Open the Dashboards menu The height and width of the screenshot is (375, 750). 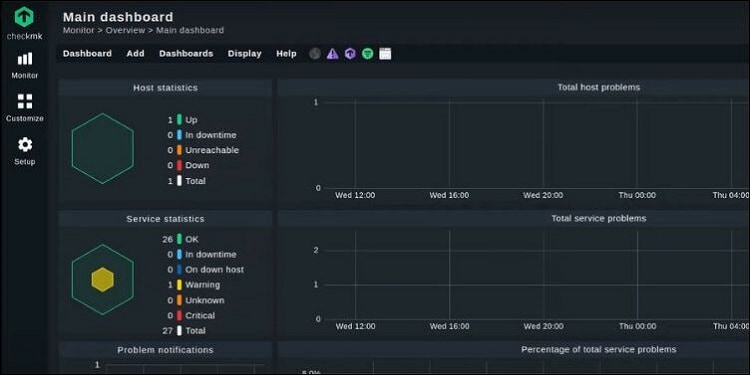click(x=186, y=54)
